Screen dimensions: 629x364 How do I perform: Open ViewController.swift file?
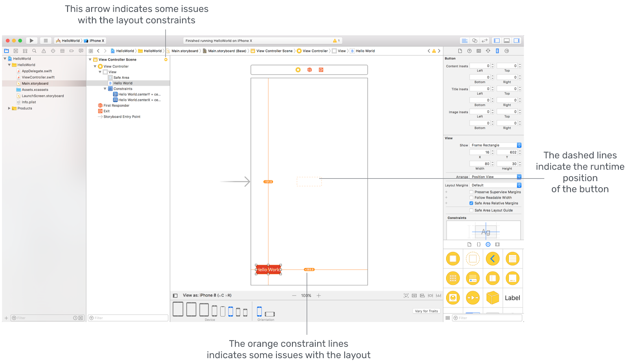coord(38,77)
